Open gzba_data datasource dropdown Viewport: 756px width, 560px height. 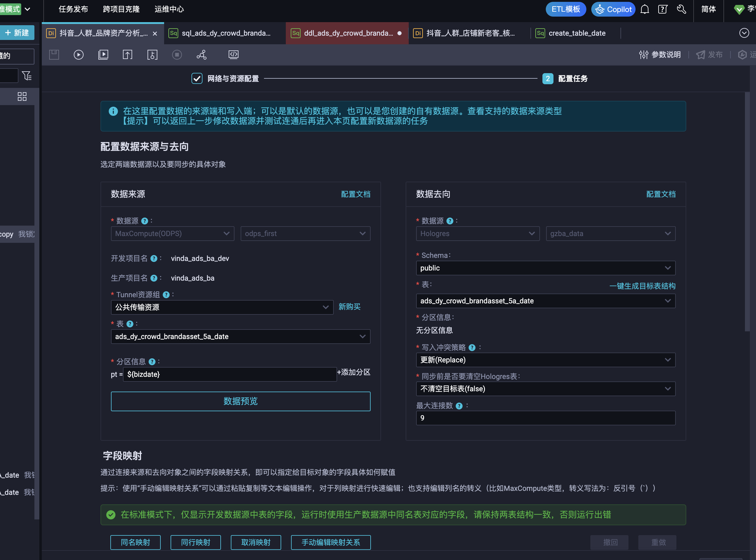click(611, 234)
